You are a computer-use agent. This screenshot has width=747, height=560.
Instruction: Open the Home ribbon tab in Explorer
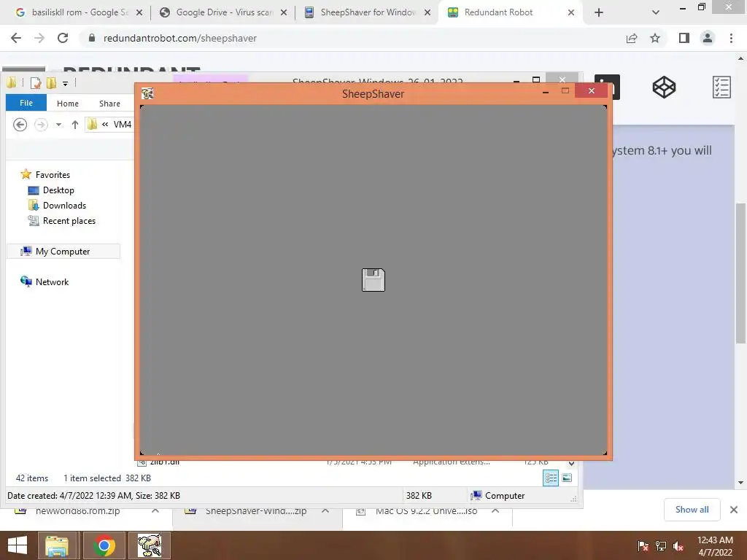pyautogui.click(x=68, y=104)
